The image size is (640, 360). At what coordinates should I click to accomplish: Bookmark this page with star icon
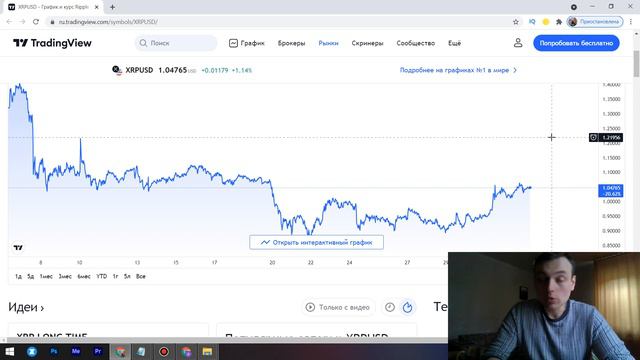pyautogui.click(x=516, y=22)
